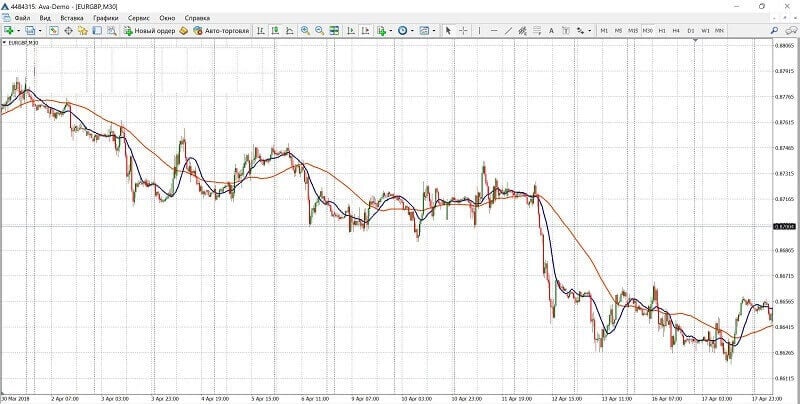Expand the Templates dropdown arrow

tap(434, 31)
